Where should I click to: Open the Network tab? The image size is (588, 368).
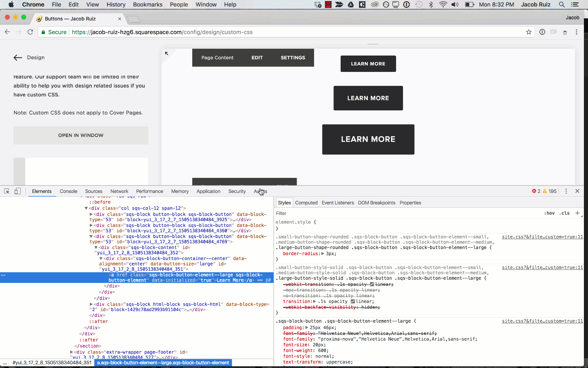119,191
